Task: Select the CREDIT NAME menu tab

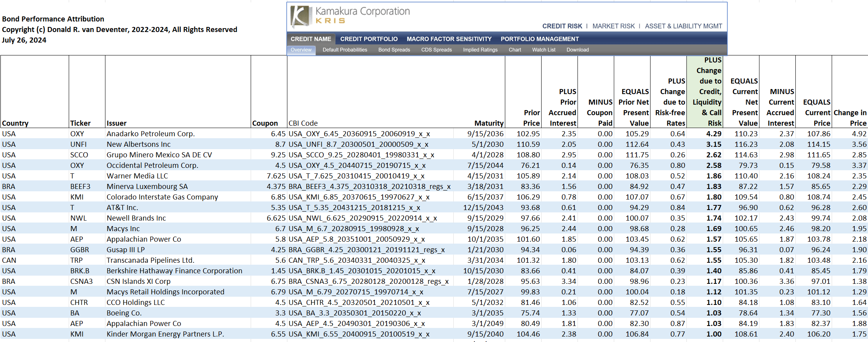Action: pyautogui.click(x=311, y=39)
